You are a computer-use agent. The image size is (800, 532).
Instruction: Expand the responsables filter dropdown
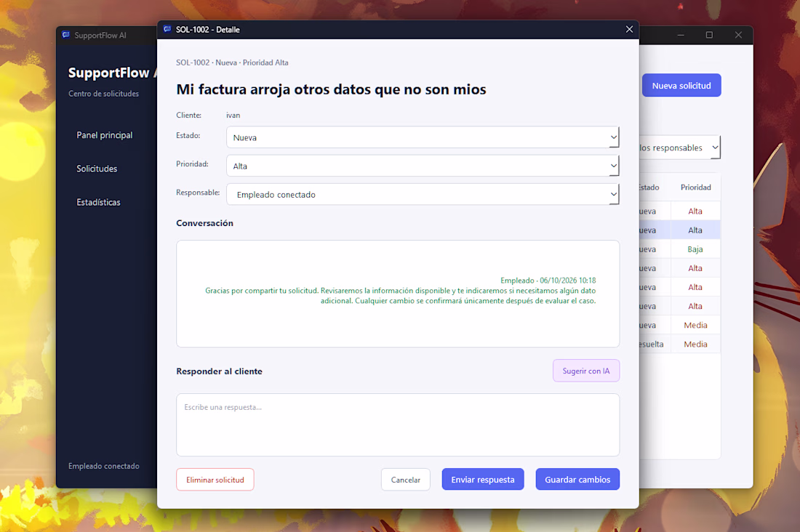[x=679, y=148]
